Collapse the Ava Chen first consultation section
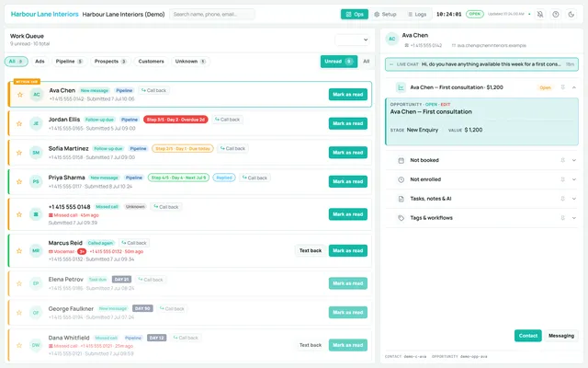Screen dimensions: 588x368 [573, 87]
